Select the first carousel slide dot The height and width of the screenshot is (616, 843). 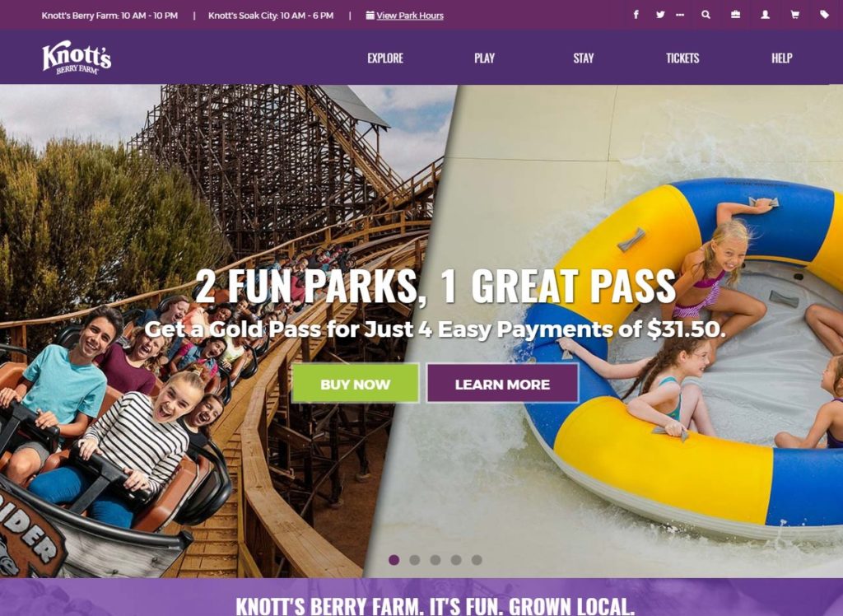coord(394,560)
